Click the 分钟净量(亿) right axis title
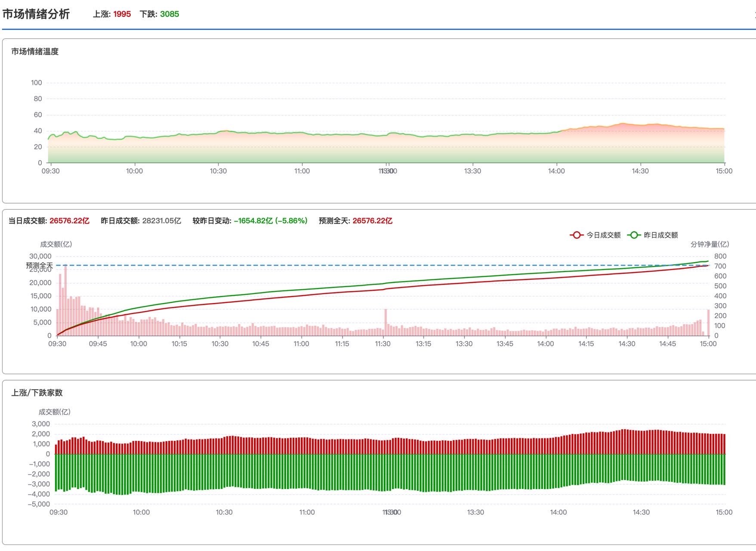This screenshot has height=551, width=756. click(x=710, y=245)
